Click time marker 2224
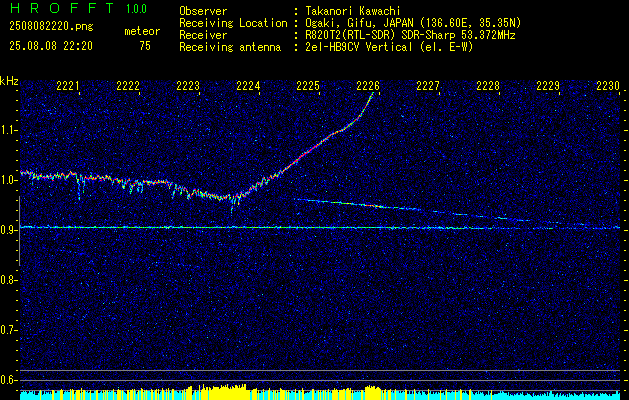Screen dimensions: 629x400 [248, 85]
